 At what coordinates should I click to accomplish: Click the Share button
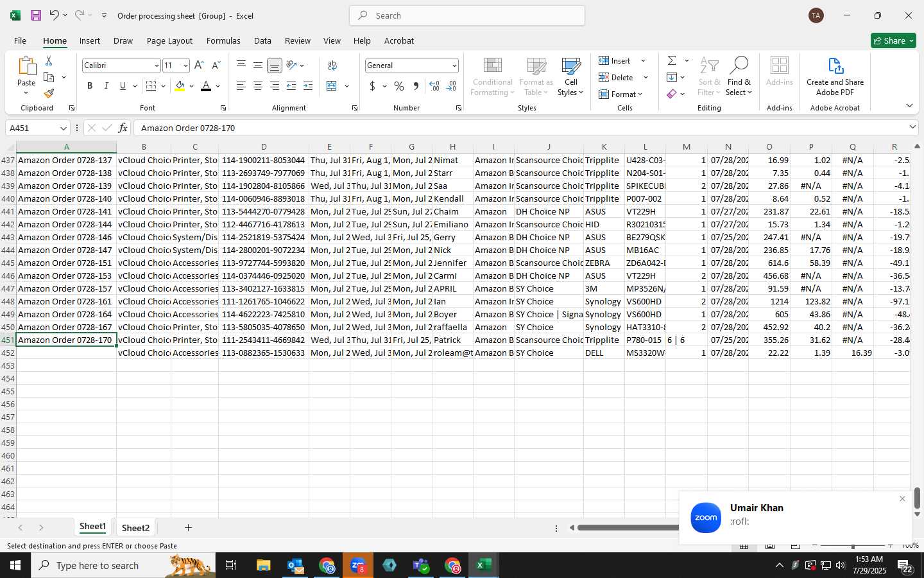[x=893, y=40]
